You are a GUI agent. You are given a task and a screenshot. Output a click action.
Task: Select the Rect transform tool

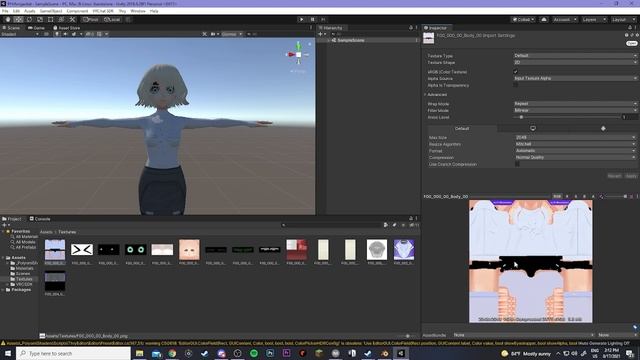(x=51, y=20)
